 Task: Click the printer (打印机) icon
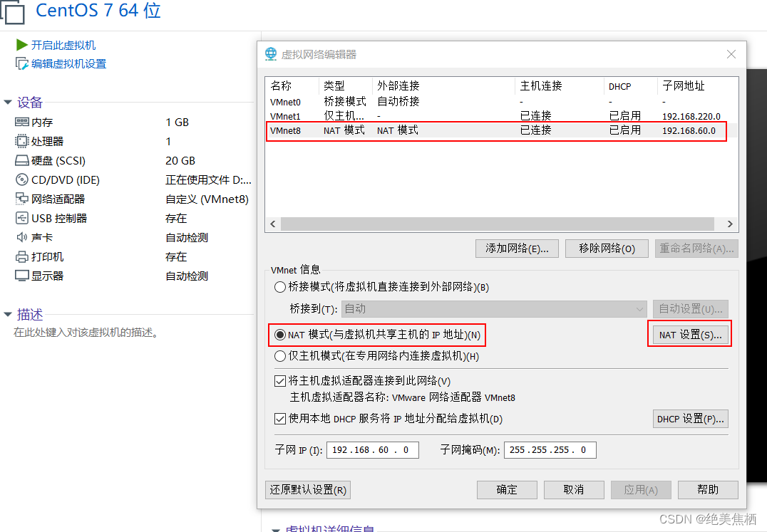tap(22, 256)
